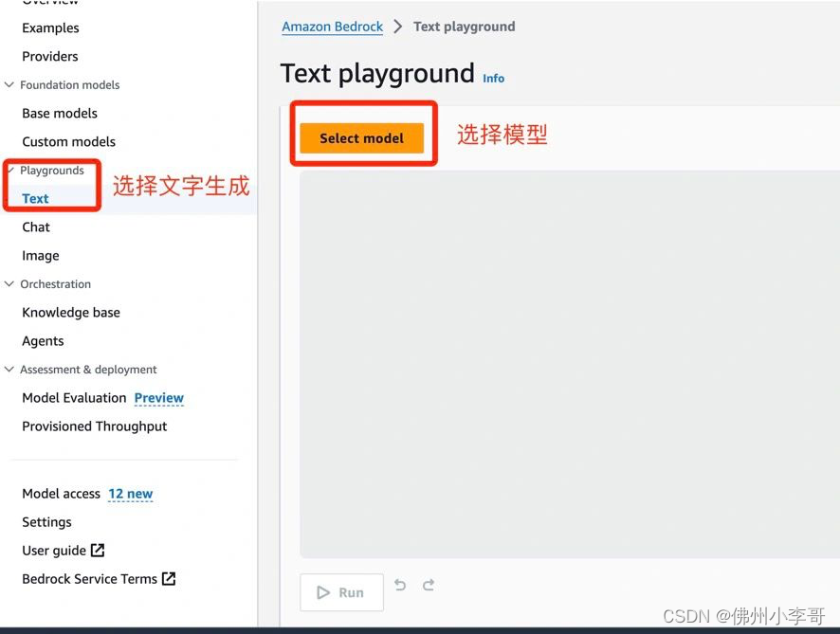Screen dimensions: 840x634
Task: Go to Amazon Bedrock breadcrumb link
Action: pos(333,27)
